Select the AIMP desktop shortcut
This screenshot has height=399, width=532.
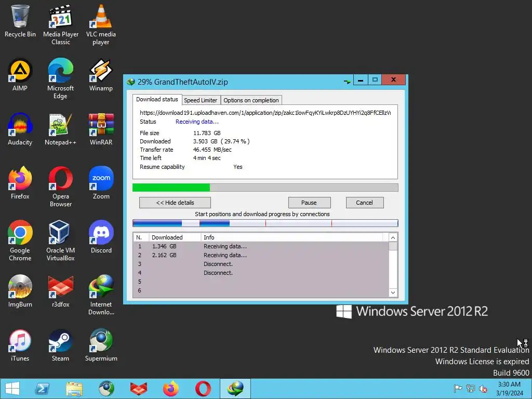pyautogui.click(x=20, y=75)
